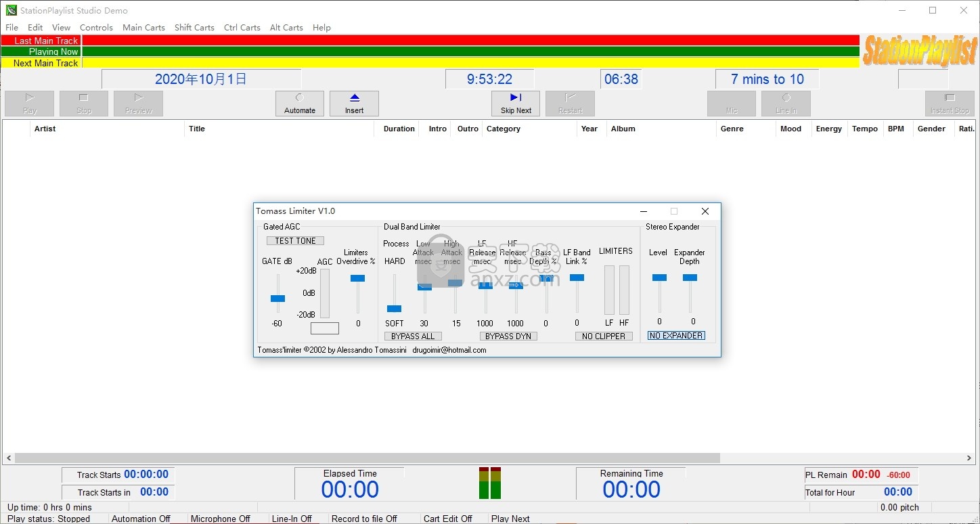Click the "Automation Off" status bar entry
Screen dimensions: 980x524
(141, 519)
